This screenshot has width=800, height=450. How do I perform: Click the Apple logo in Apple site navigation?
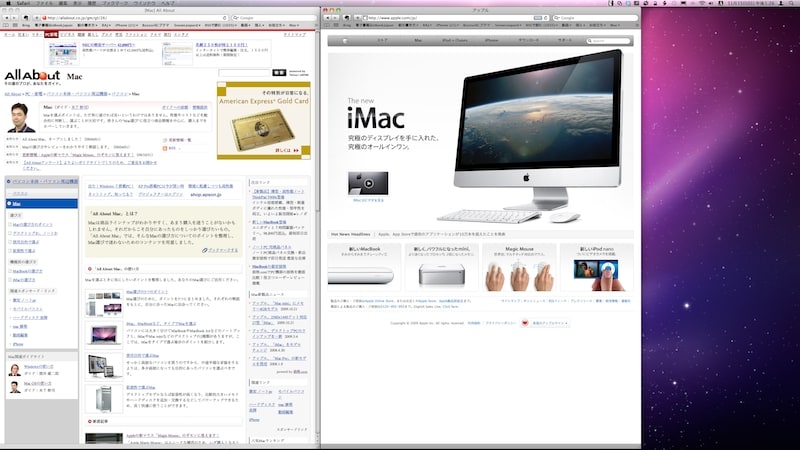[344, 42]
